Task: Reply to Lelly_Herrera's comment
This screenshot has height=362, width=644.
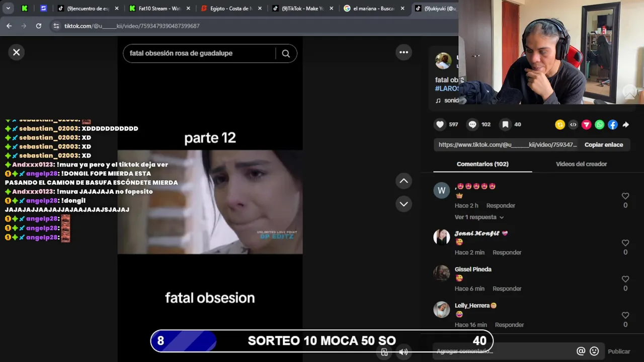Action: pyautogui.click(x=509, y=325)
